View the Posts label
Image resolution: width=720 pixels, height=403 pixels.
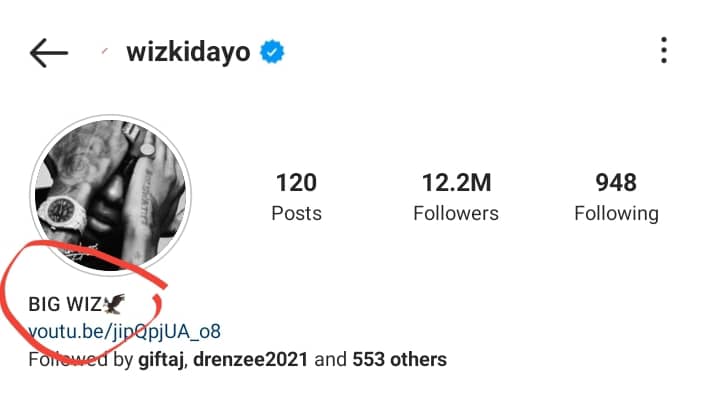(x=296, y=213)
